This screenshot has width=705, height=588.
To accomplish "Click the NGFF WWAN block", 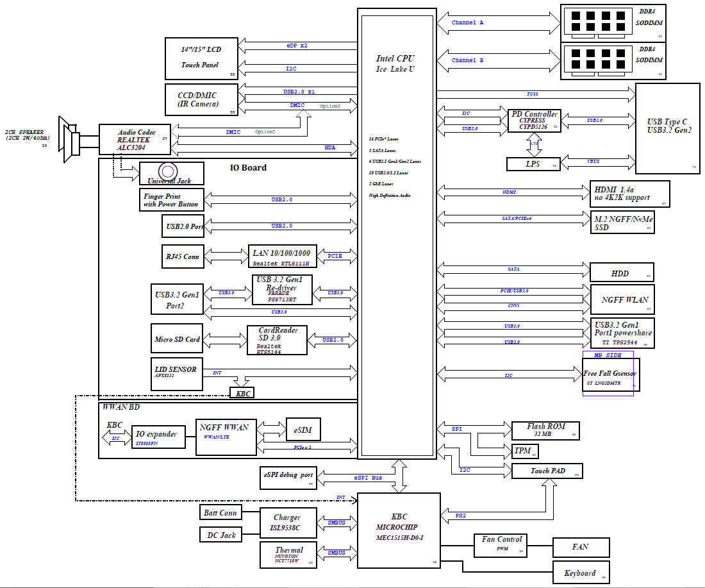I will coord(226,437).
